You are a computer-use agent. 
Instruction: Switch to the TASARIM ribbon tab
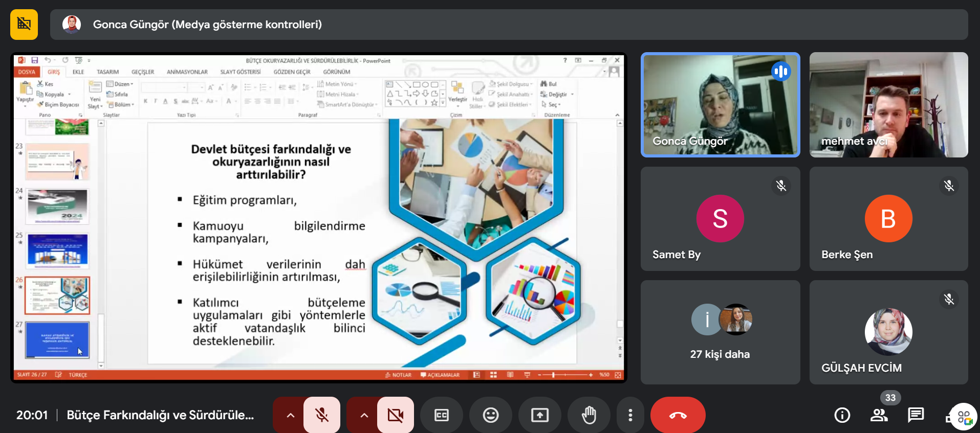(x=107, y=72)
